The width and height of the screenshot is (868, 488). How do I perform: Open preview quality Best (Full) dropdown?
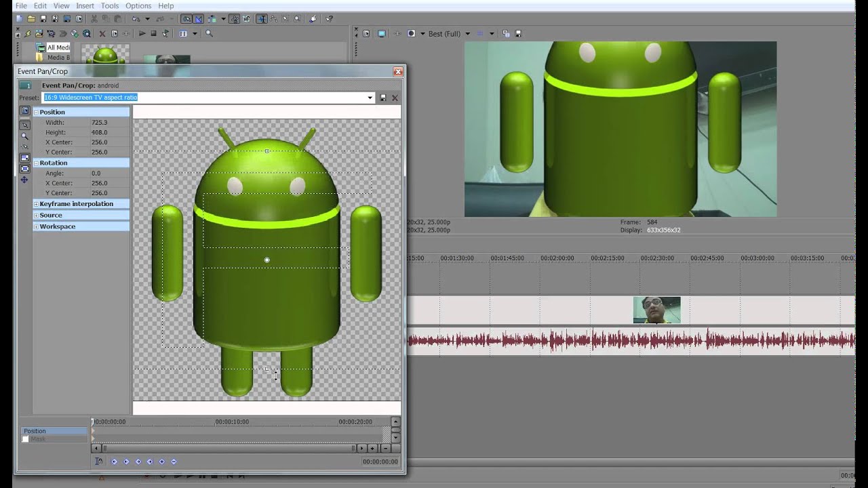468,33
